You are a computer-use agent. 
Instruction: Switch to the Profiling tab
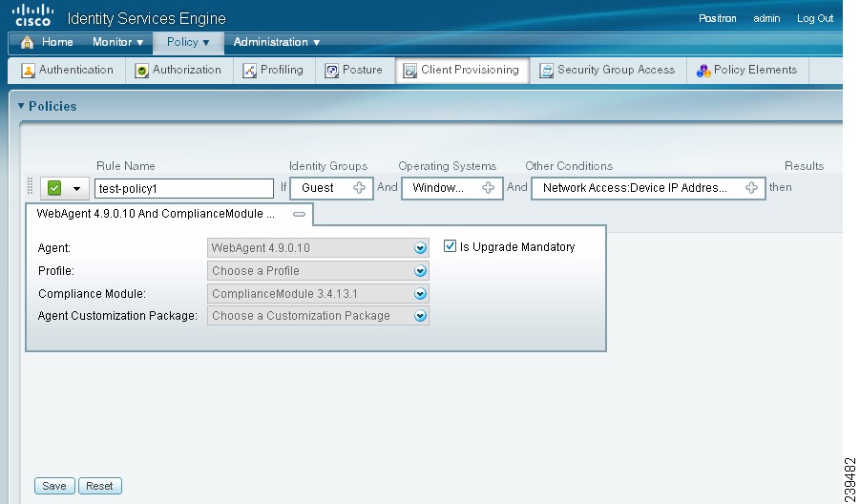point(274,71)
